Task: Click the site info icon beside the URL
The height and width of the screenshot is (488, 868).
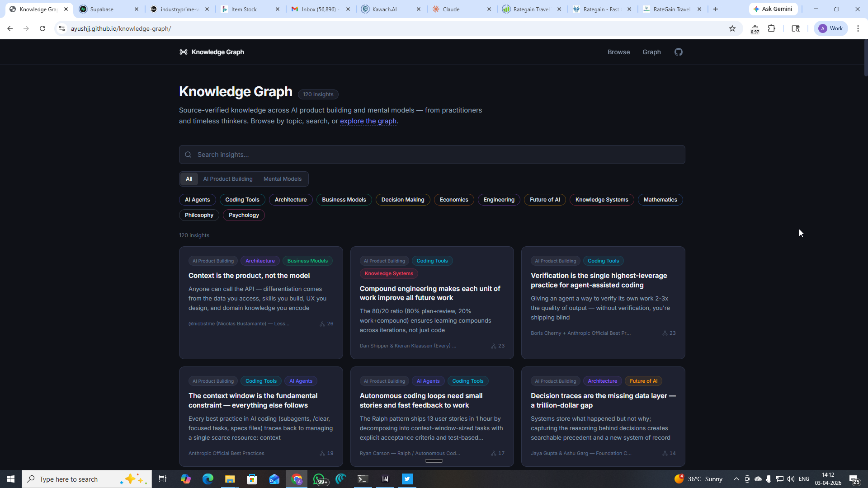Action: pyautogui.click(x=61, y=28)
